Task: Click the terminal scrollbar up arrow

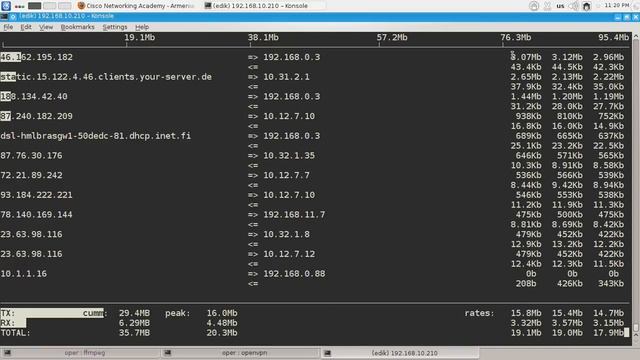Action: pyautogui.click(x=636, y=36)
